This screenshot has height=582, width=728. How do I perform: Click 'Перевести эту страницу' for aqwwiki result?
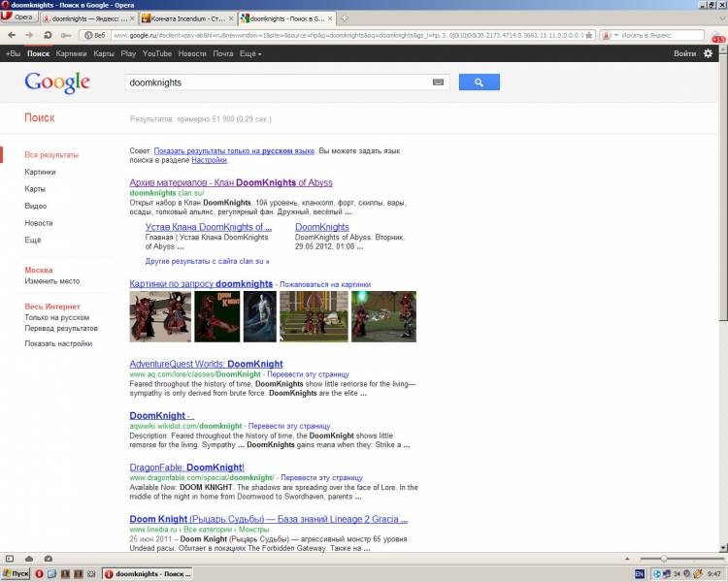coord(289,426)
